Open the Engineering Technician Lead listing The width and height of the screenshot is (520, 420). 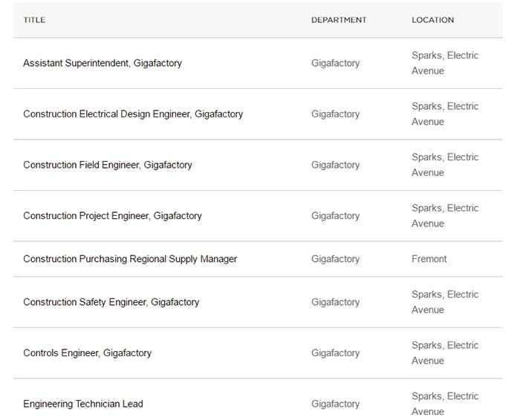click(x=83, y=404)
